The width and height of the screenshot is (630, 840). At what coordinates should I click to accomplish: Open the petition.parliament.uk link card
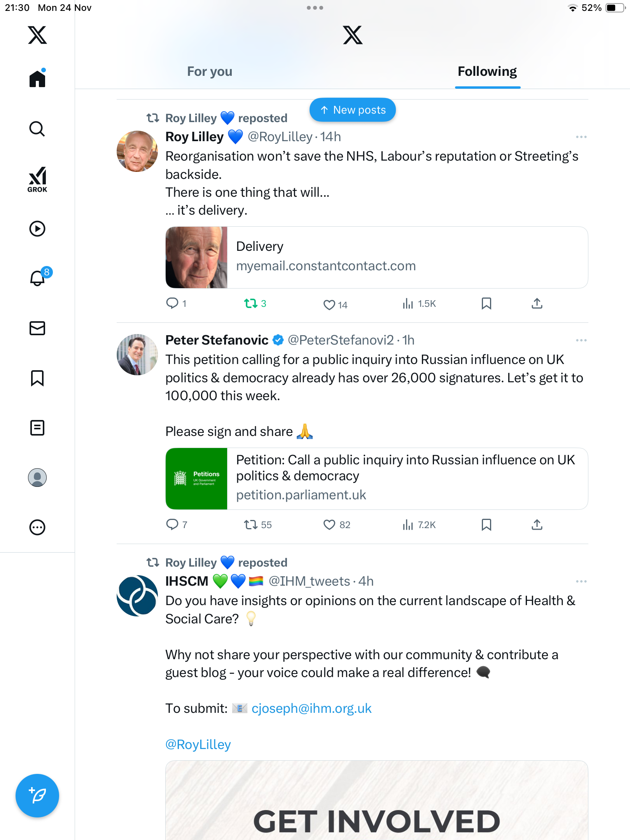376,479
